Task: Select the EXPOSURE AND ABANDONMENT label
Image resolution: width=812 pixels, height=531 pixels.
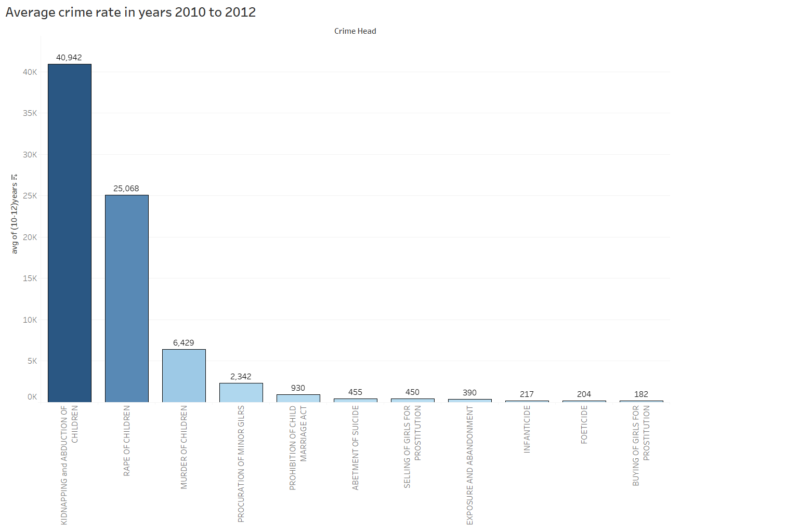Action: pos(470,465)
